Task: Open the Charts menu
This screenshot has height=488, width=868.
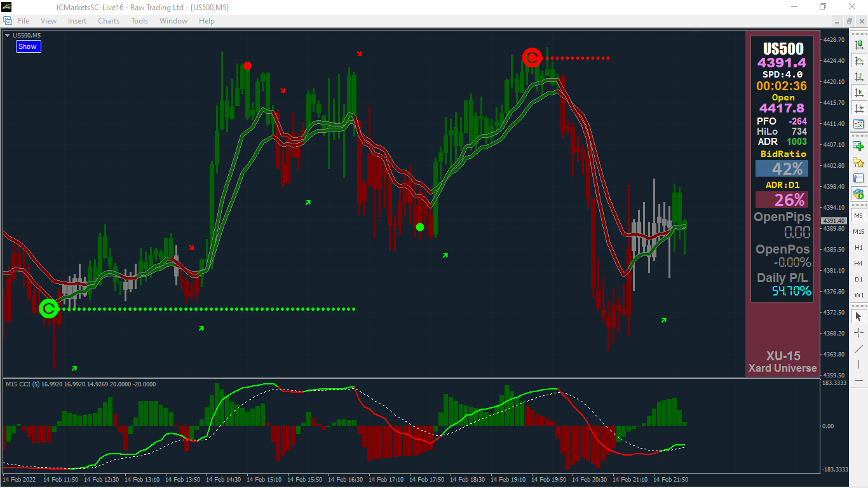Action: (x=109, y=21)
